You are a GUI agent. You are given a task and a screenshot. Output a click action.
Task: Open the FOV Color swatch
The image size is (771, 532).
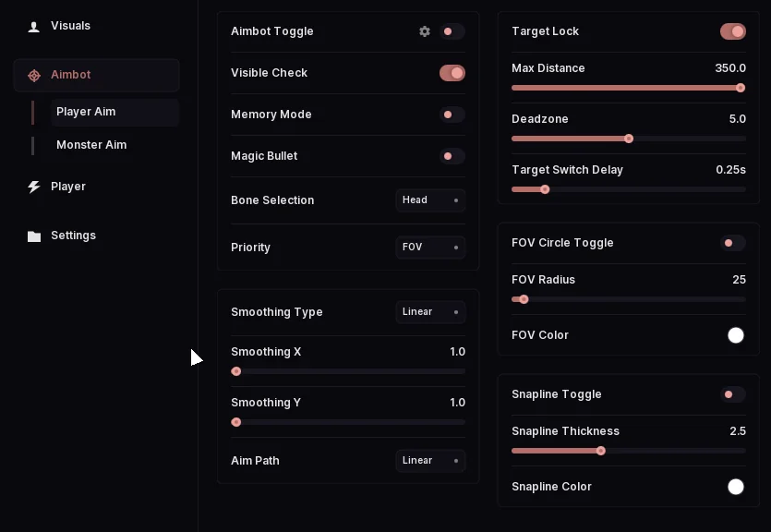click(736, 335)
